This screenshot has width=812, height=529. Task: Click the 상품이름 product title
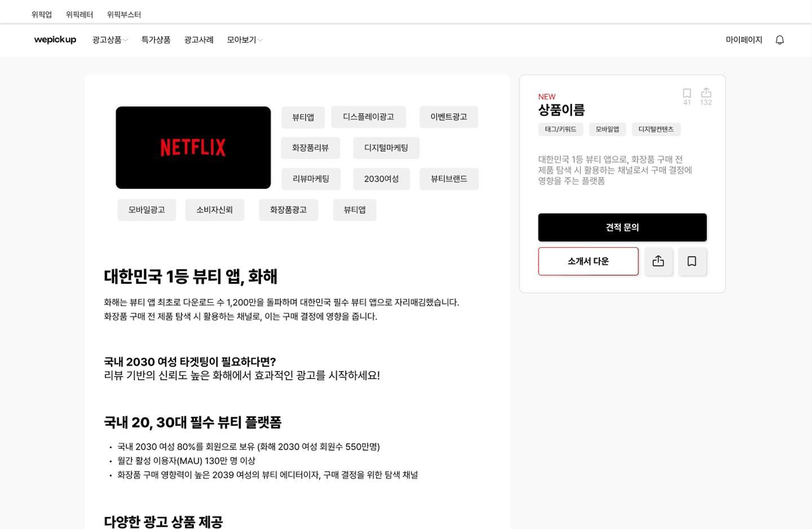pos(562,110)
